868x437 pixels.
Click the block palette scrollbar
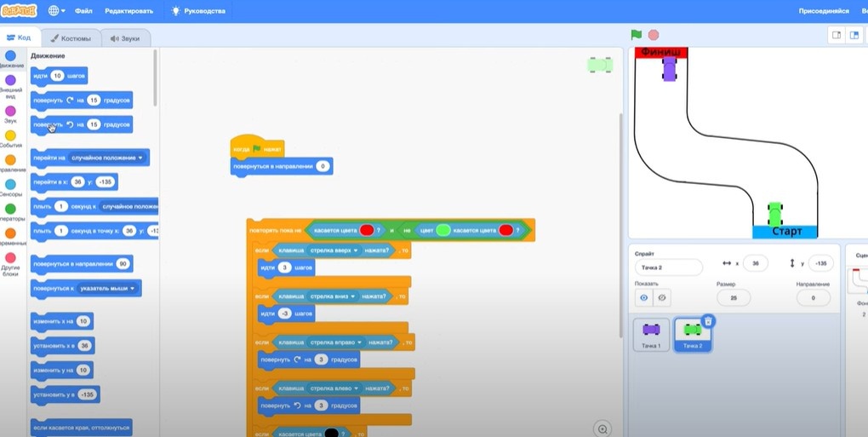click(155, 78)
